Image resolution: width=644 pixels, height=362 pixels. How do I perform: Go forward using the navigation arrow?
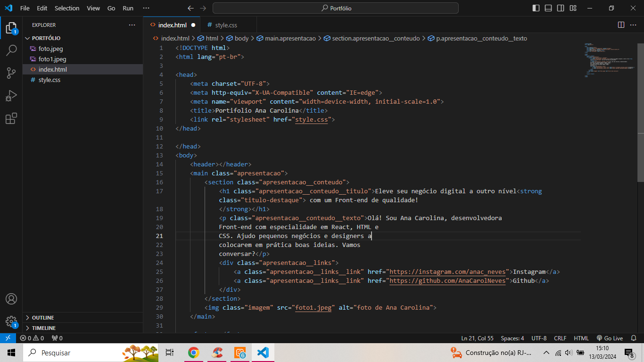(203, 8)
